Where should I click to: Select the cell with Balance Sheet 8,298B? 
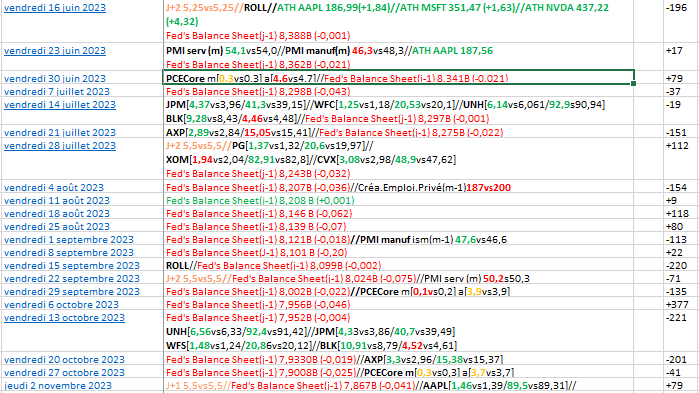pyautogui.click(x=399, y=91)
